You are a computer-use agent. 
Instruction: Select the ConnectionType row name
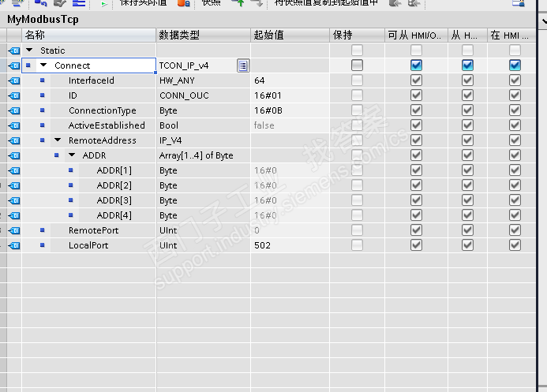coord(103,110)
